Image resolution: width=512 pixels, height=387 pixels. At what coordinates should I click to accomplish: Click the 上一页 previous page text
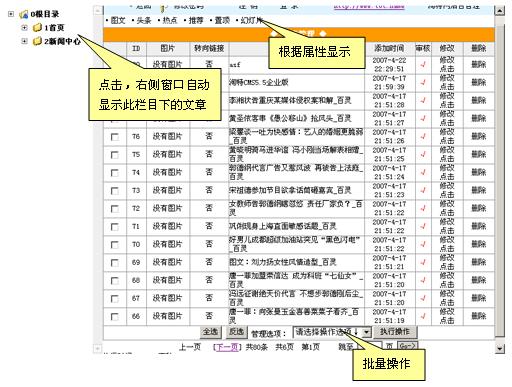(x=190, y=347)
